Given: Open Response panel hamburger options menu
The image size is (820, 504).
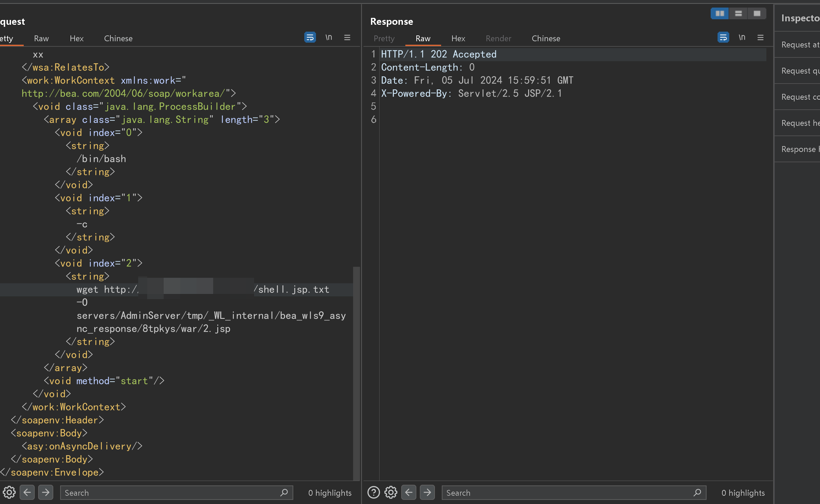Looking at the screenshot, I should tap(761, 37).
